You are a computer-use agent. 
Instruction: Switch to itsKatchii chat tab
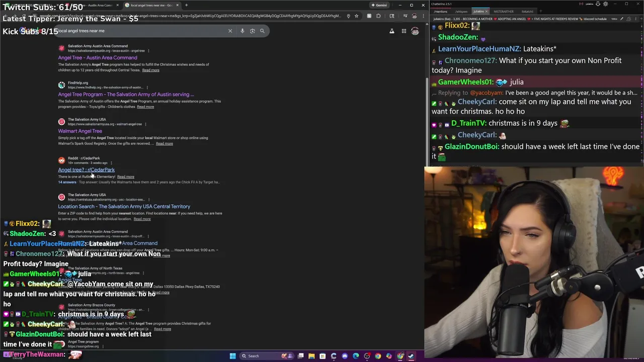pyautogui.click(x=527, y=12)
